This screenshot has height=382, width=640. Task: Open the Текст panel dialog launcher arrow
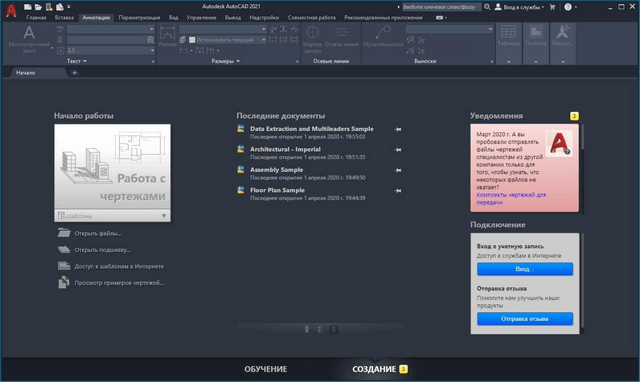[x=153, y=62]
